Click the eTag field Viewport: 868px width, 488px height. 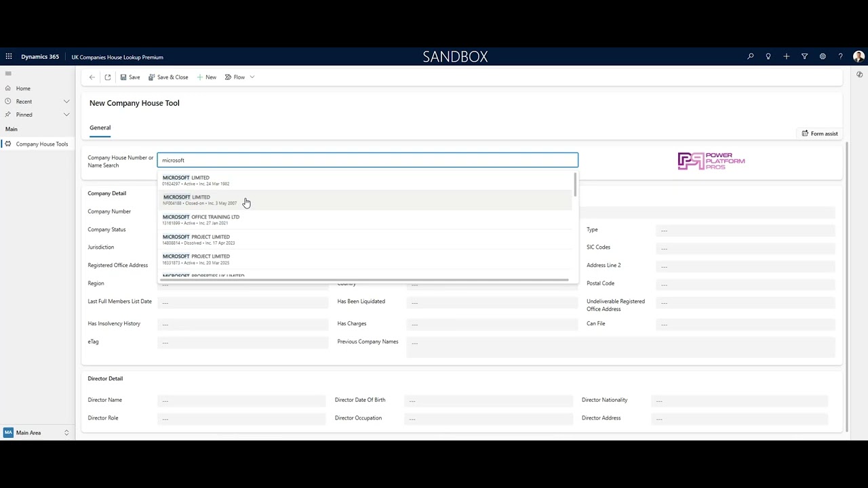(x=243, y=342)
